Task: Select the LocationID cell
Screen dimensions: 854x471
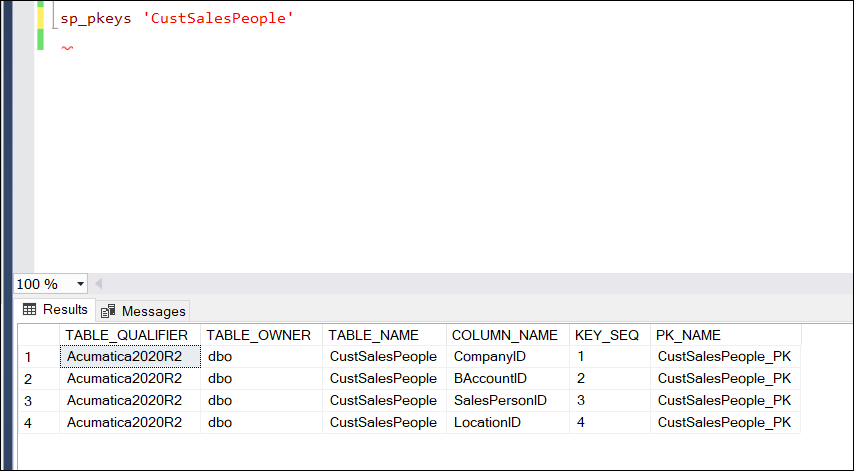Action: click(487, 423)
